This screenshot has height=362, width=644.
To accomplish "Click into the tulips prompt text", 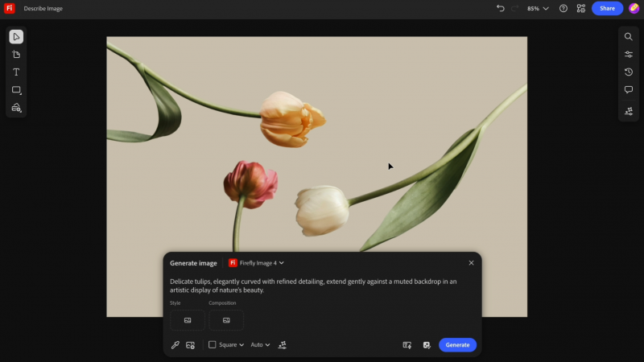I will tap(313, 286).
